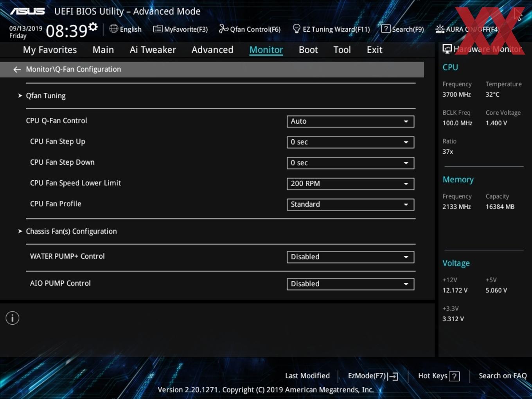Click CPU temperature value 32°C
The height and width of the screenshot is (399, 532).
pos(492,94)
